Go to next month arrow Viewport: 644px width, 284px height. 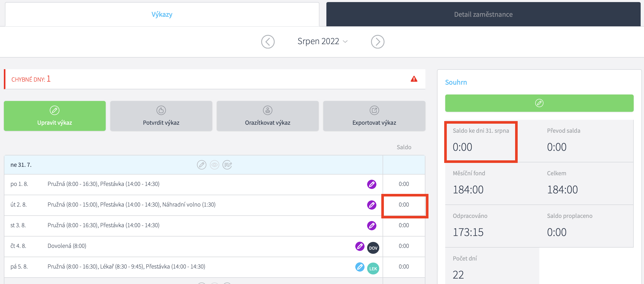click(377, 42)
